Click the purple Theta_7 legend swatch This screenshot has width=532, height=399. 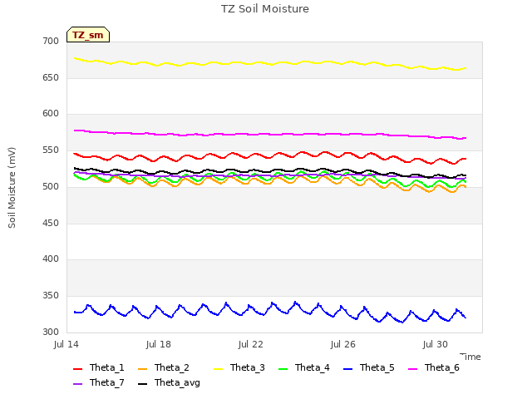(x=77, y=384)
